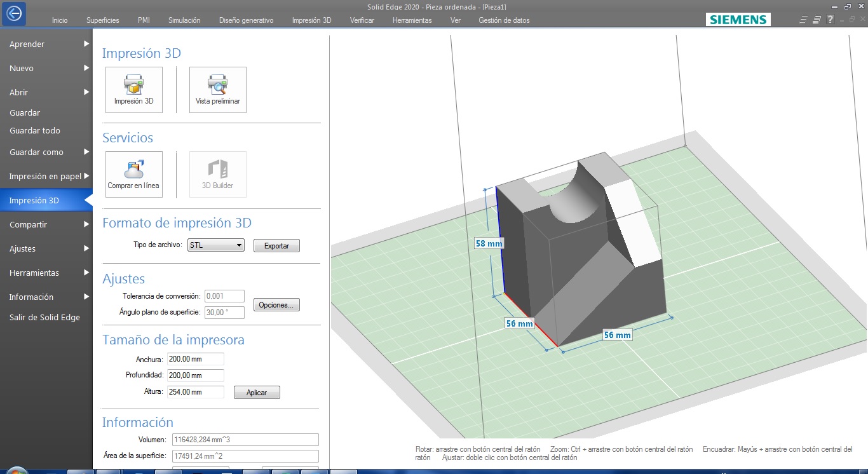Switch to the Simulación ribbon tab

click(184, 20)
